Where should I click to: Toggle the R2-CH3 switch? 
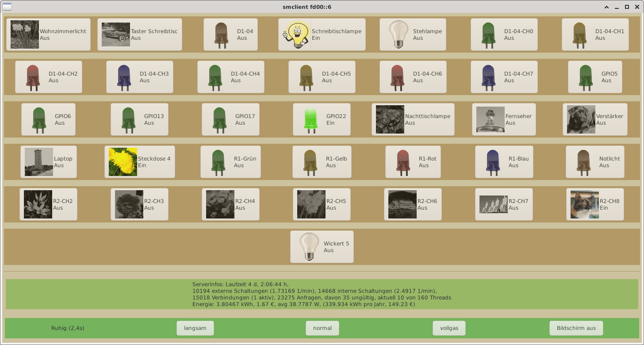140,204
